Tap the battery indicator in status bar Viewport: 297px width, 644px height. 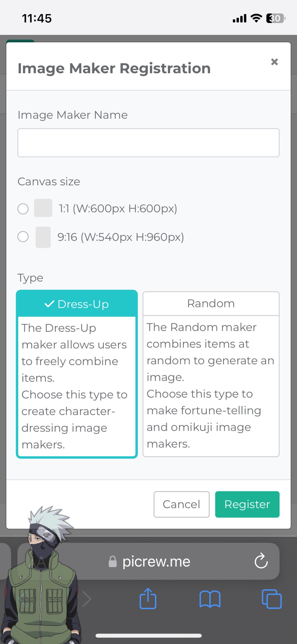(275, 18)
